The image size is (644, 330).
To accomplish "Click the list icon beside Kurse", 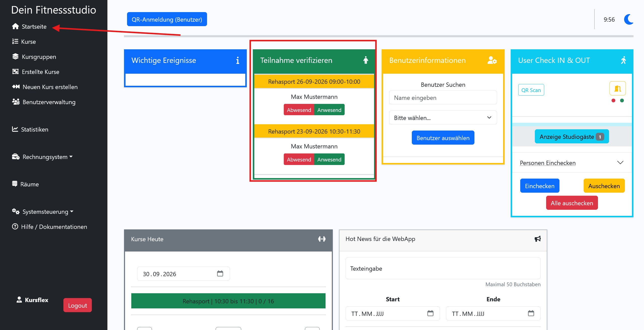I will click(15, 41).
